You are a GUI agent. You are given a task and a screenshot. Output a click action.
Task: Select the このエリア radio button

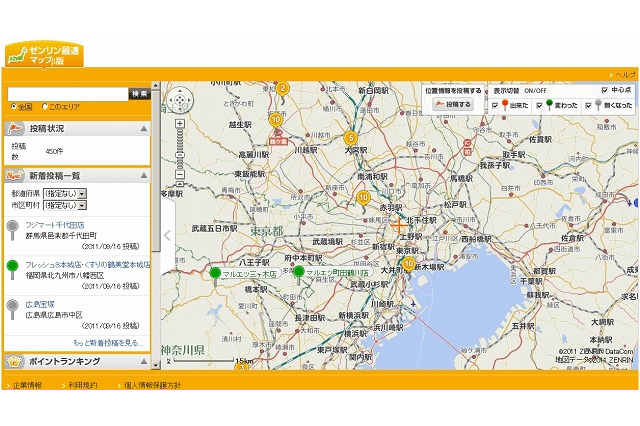coord(43,106)
